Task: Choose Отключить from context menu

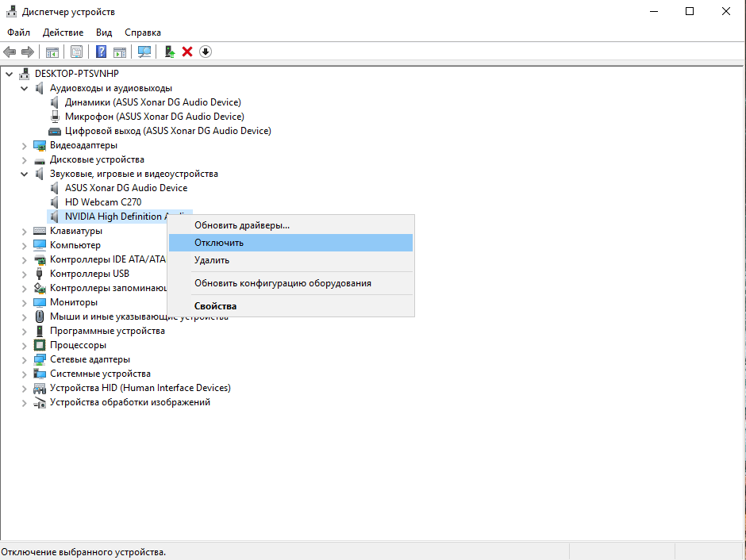Action: click(290, 243)
